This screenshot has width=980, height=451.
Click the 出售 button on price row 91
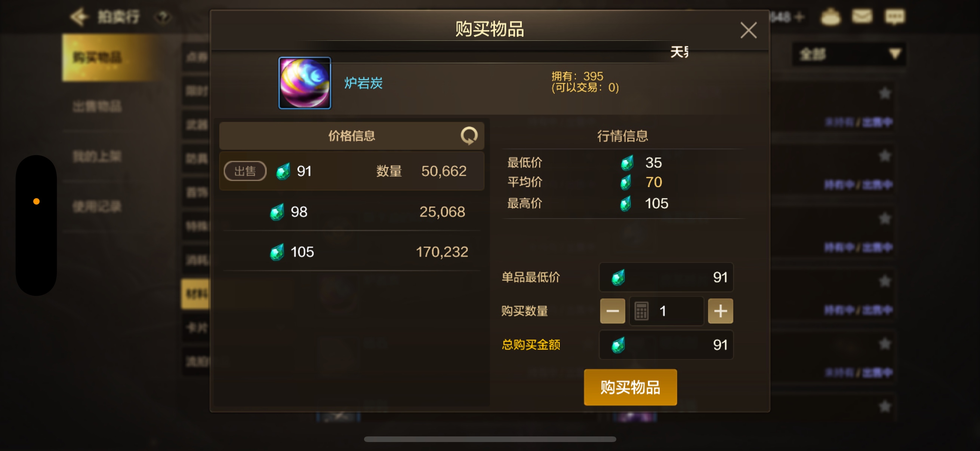point(245,171)
